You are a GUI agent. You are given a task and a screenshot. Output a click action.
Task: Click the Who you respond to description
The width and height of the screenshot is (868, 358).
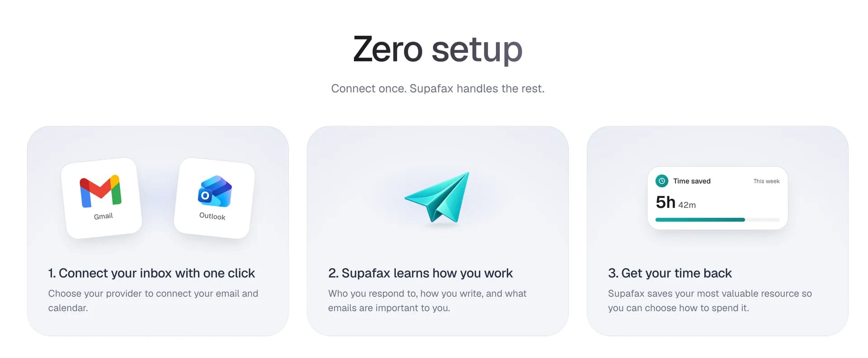coord(427,301)
